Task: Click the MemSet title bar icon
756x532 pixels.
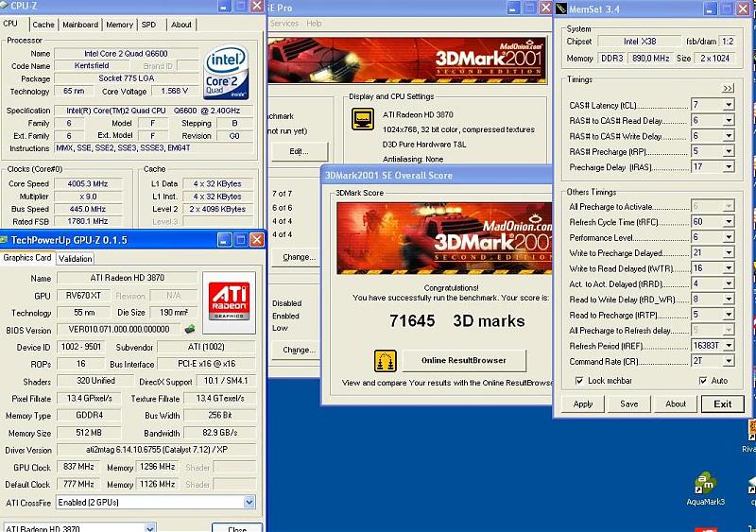Action: 561,9
